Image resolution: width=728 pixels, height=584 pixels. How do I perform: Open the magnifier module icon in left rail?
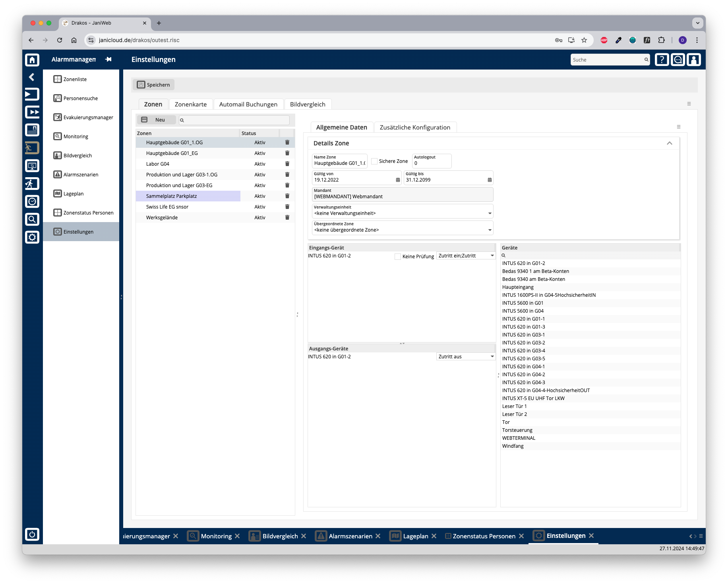click(x=32, y=219)
